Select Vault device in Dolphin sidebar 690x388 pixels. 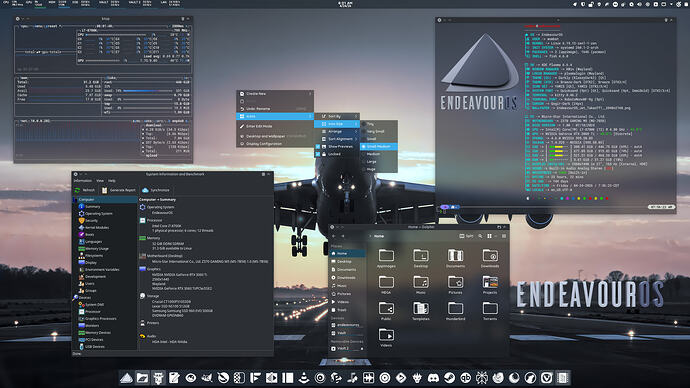[348, 333]
